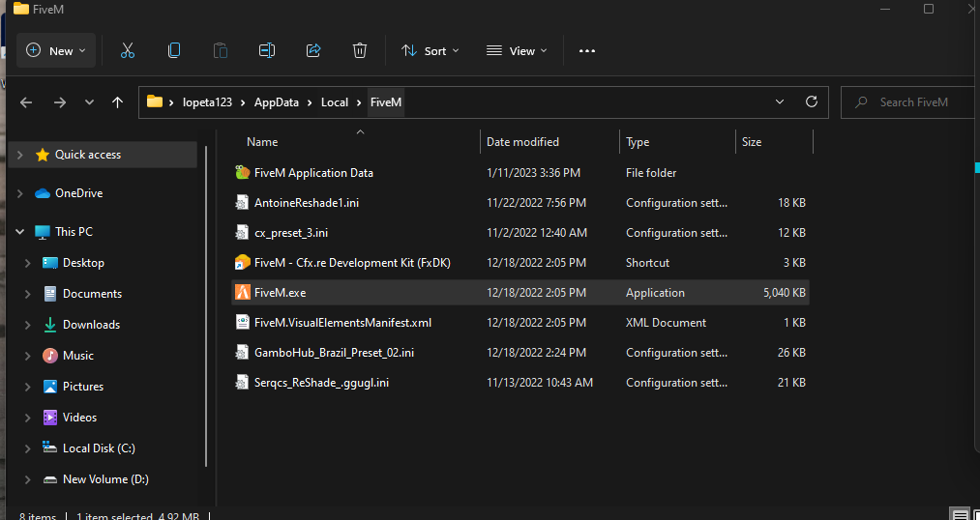Click the cx_preset_3.ini file icon
The width and height of the screenshot is (980, 520).
242,232
